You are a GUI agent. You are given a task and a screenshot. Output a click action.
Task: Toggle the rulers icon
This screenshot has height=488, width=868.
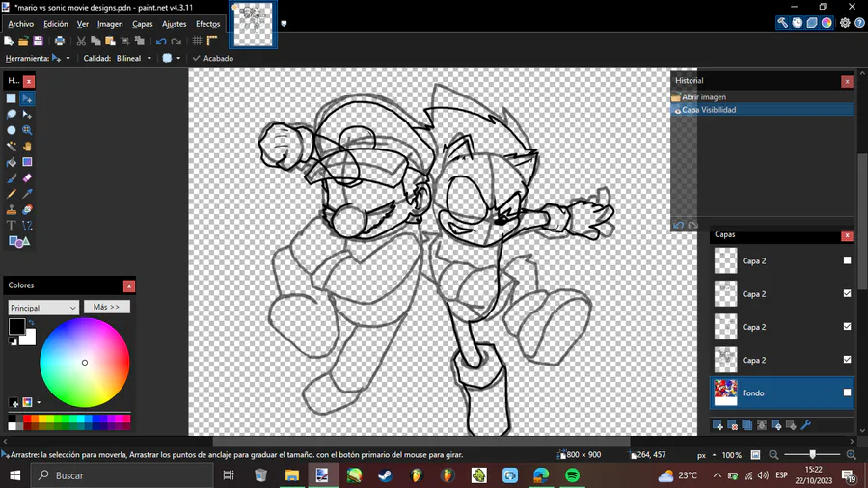(x=212, y=41)
